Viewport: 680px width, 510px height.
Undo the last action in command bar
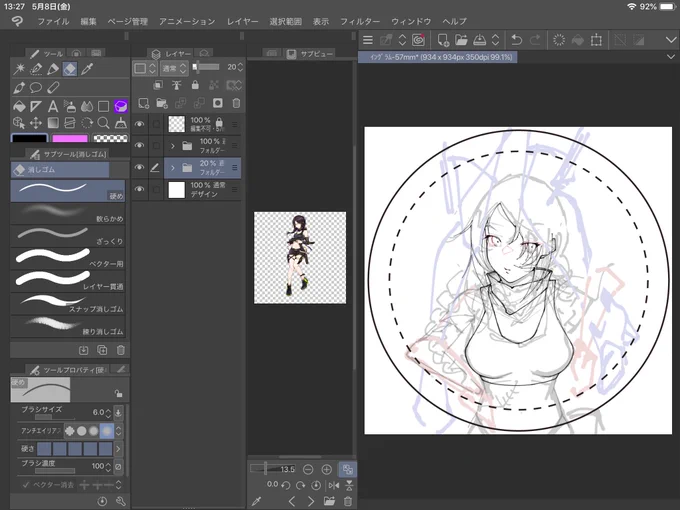516,40
